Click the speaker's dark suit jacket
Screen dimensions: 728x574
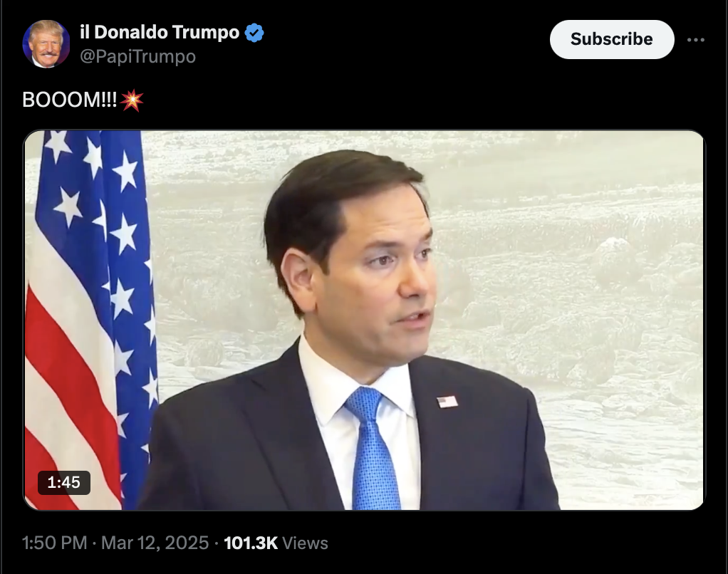tap(478, 446)
